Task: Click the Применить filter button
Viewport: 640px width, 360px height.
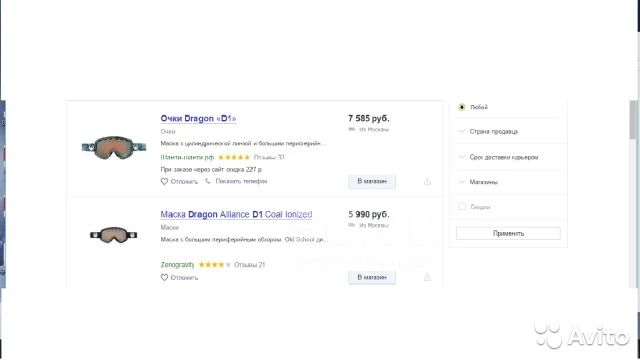Action: (508, 233)
